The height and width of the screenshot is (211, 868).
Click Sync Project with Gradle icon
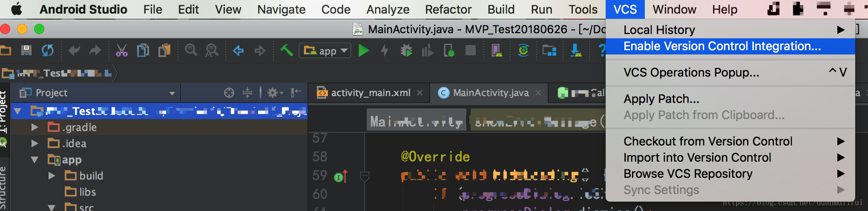pos(523,51)
